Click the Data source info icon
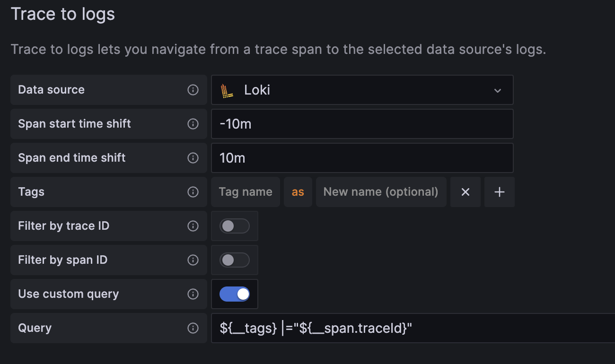This screenshot has height=364, width=615. click(x=193, y=90)
